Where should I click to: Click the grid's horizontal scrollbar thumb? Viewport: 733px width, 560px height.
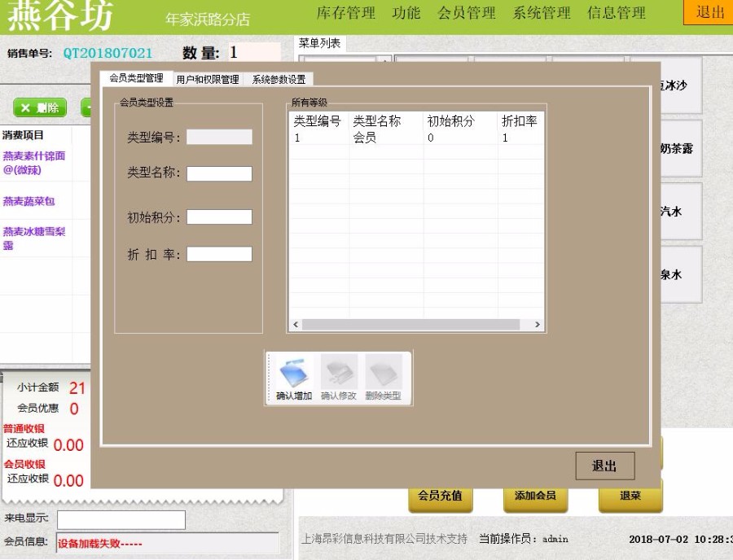coord(411,324)
